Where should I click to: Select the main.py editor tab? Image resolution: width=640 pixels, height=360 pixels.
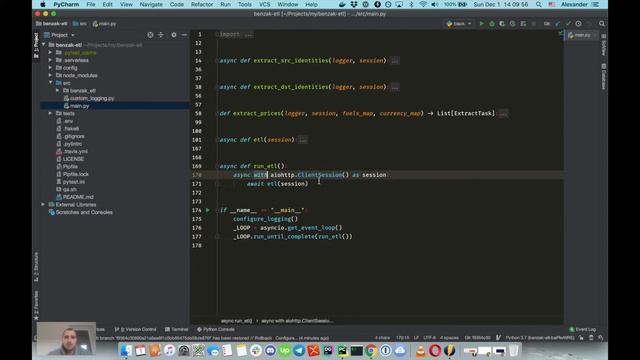[x=582, y=35]
